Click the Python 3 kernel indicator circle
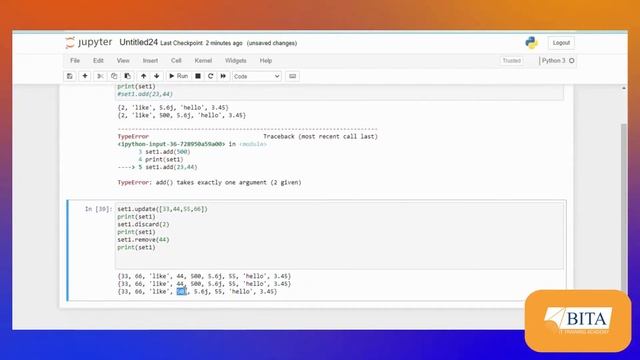Viewport: 640px width, 360px height. tap(572, 60)
